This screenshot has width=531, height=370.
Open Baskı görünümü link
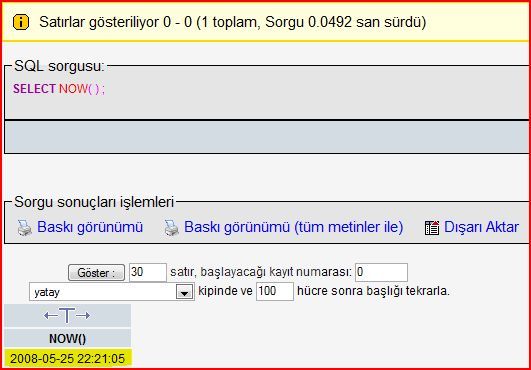90,227
